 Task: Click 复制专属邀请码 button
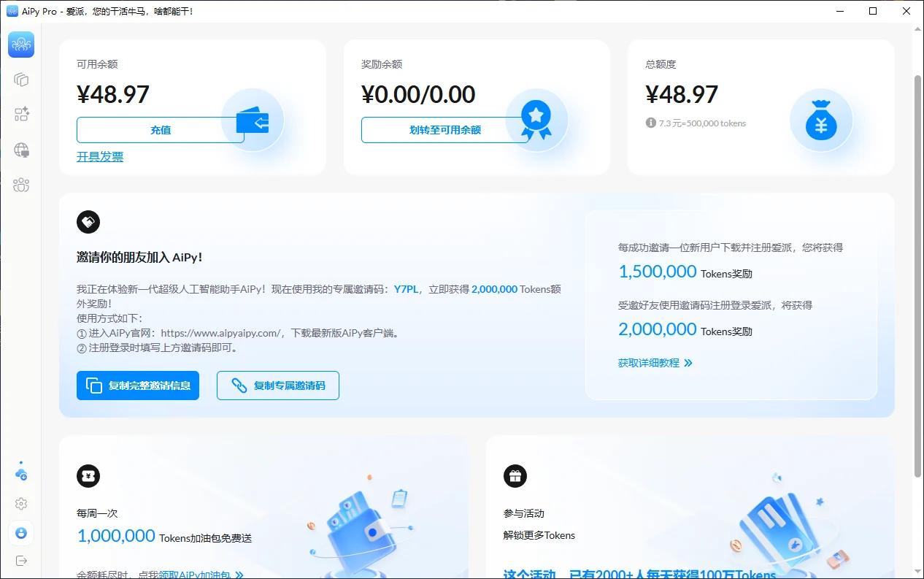point(278,386)
